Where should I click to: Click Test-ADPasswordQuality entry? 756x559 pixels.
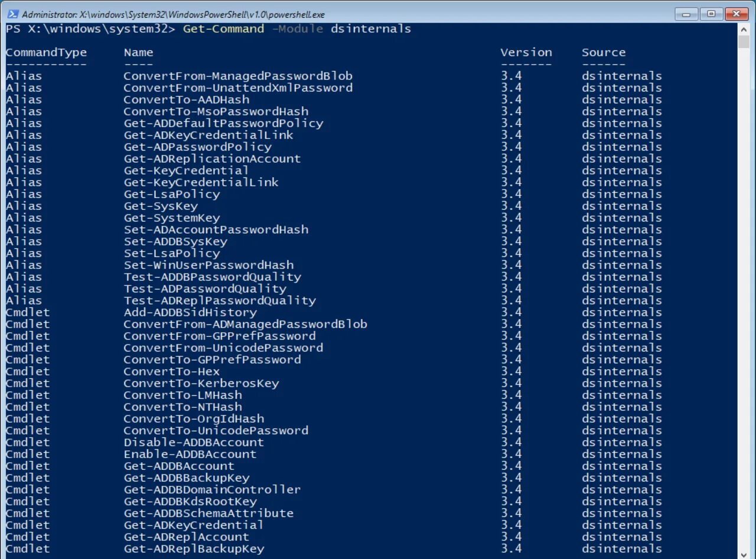[205, 289]
